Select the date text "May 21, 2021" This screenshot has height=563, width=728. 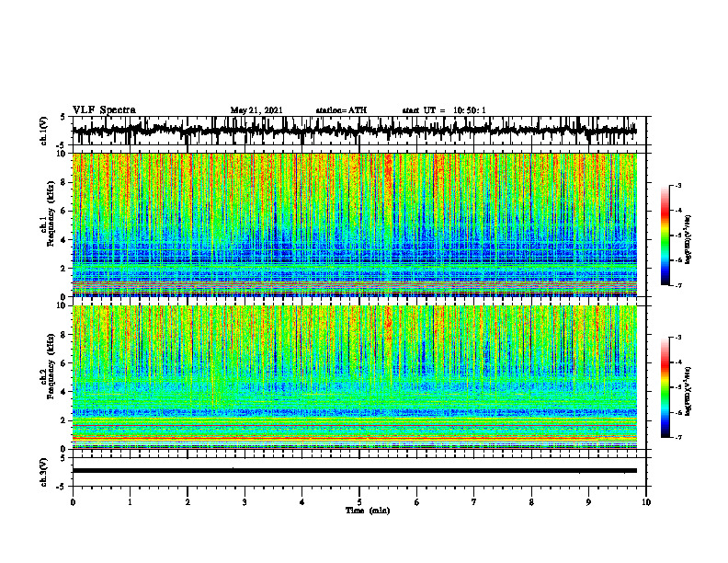256,110
